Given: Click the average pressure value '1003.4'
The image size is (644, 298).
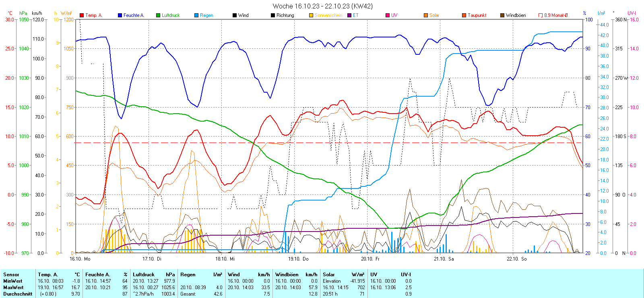Looking at the screenshot, I should pos(168,294).
